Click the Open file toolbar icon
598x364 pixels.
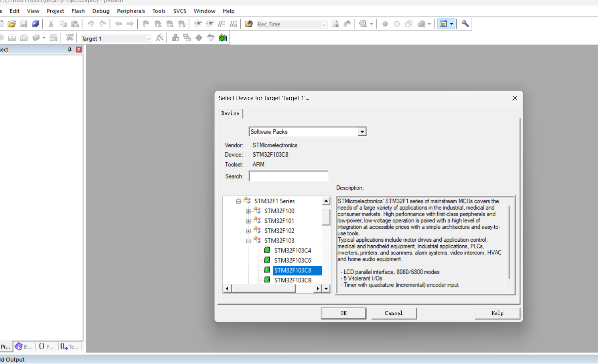point(11,24)
